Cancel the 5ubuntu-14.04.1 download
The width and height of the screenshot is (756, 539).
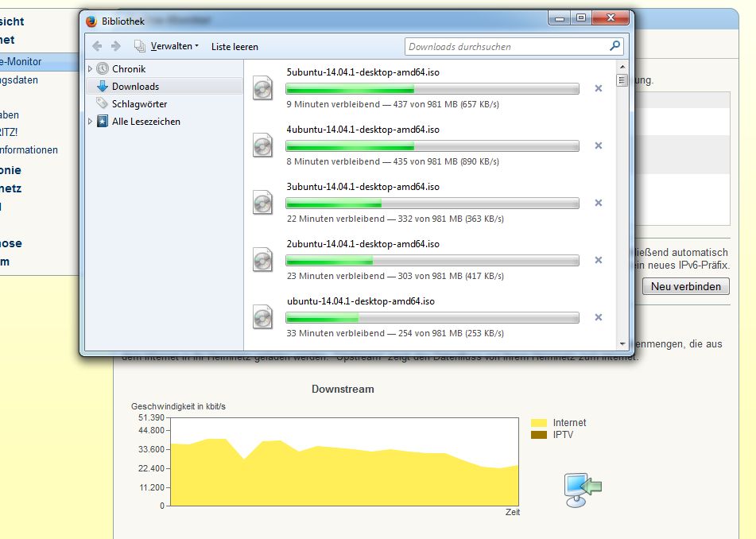599,88
